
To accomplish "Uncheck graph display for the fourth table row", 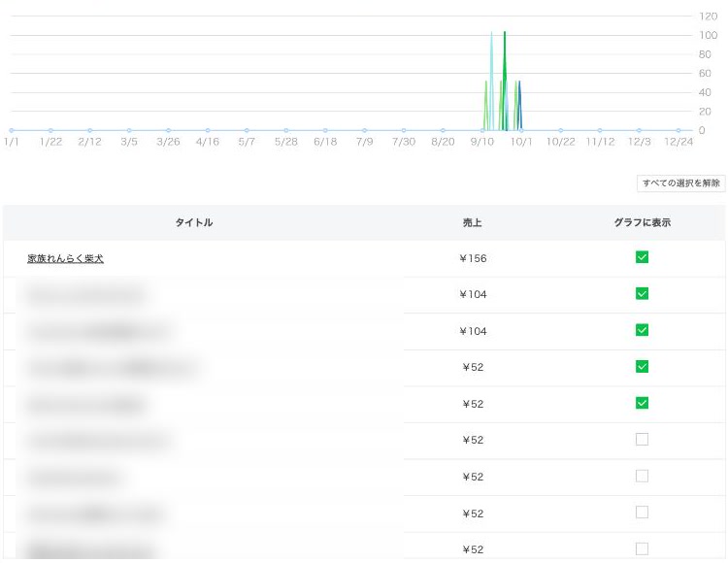I will (642, 367).
